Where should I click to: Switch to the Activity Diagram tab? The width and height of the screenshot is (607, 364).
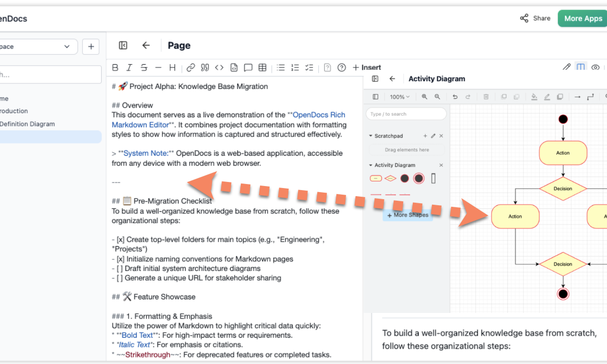pos(437,79)
